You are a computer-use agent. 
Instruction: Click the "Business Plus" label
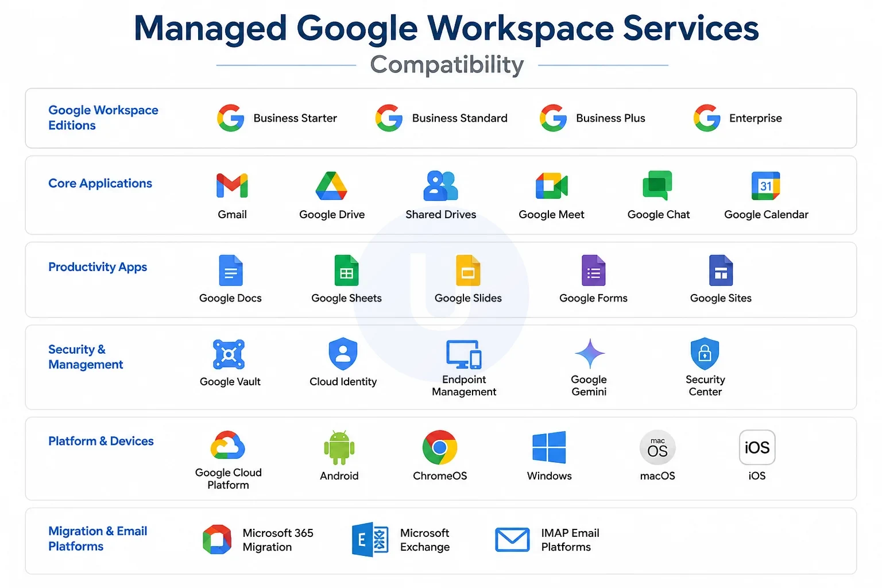[610, 118]
